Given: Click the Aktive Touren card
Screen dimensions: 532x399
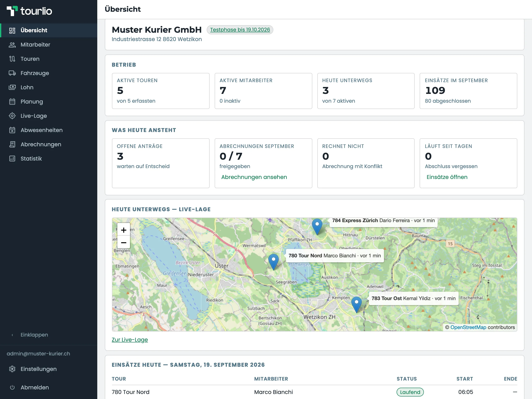Looking at the screenshot, I should 161,91.
